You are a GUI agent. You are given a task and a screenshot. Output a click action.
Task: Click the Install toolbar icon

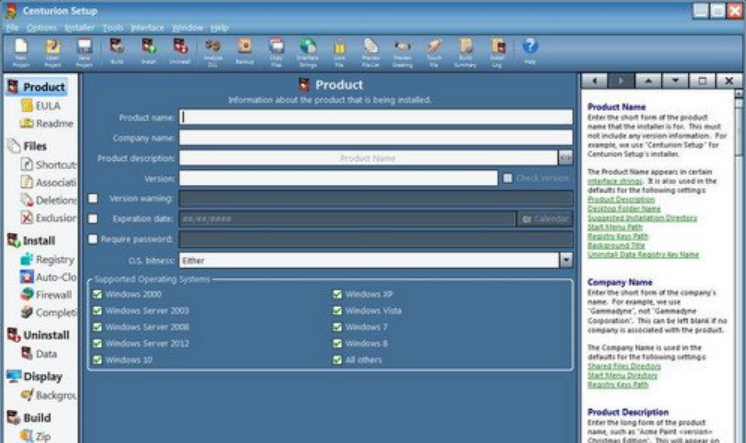coord(148,51)
